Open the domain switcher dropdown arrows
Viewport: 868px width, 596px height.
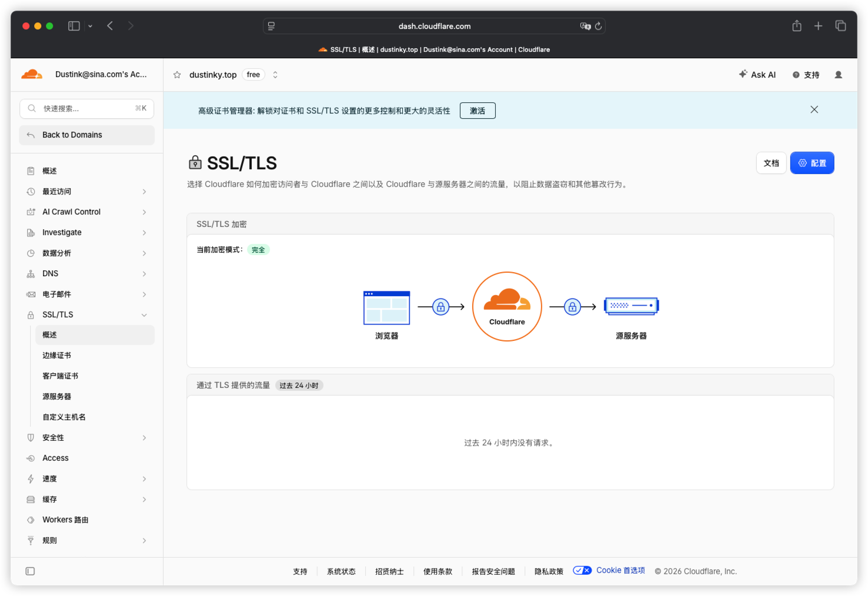pos(275,75)
